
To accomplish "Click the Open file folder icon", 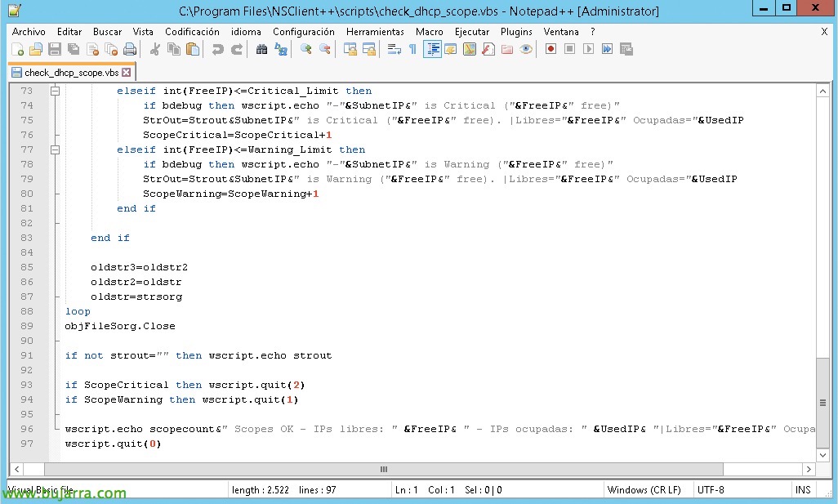I will click(36, 50).
